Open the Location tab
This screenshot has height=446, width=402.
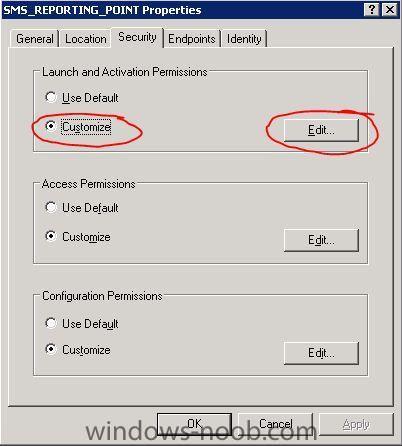click(x=86, y=39)
